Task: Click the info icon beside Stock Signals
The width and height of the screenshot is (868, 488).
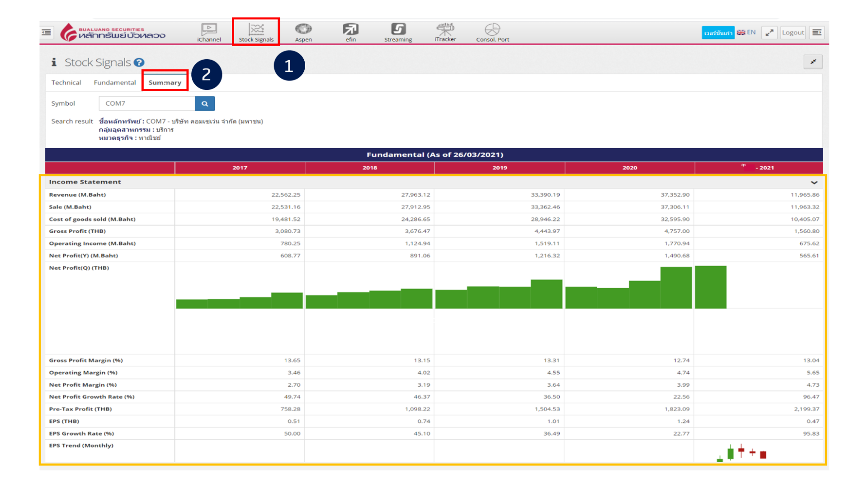Action: click(x=54, y=62)
